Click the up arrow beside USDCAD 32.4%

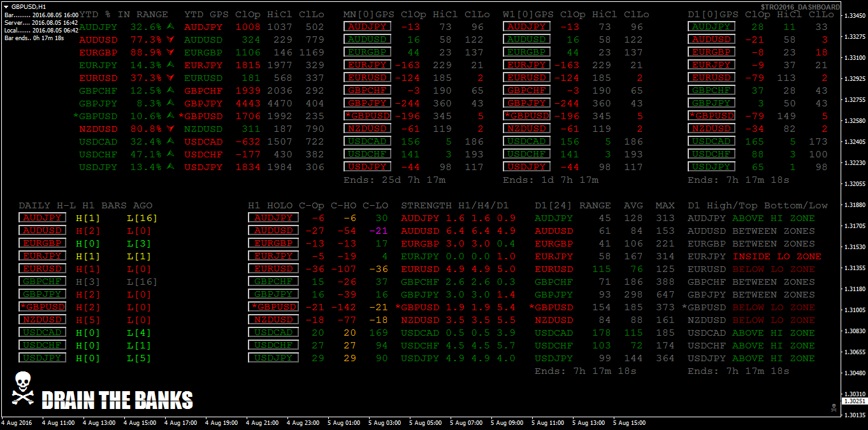170,141
